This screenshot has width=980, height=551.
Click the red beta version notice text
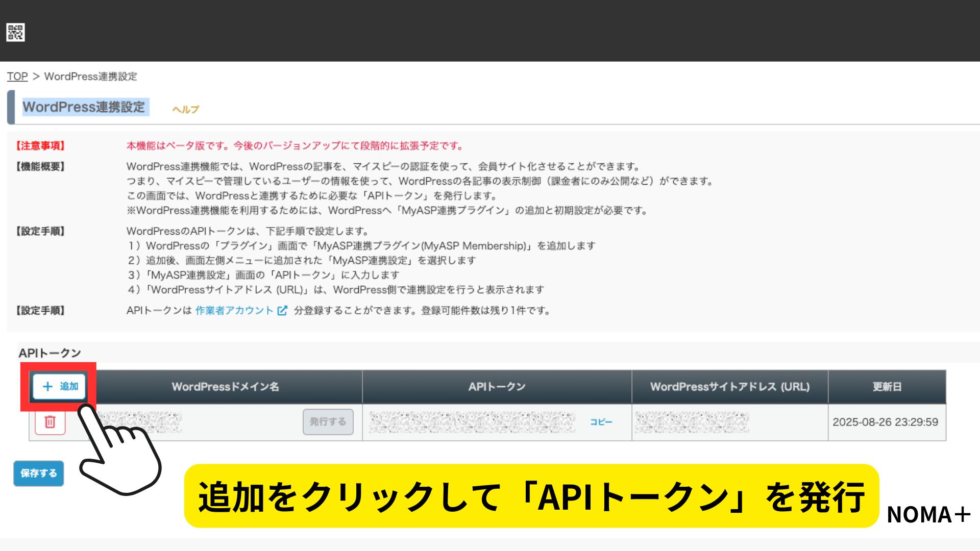pyautogui.click(x=295, y=146)
